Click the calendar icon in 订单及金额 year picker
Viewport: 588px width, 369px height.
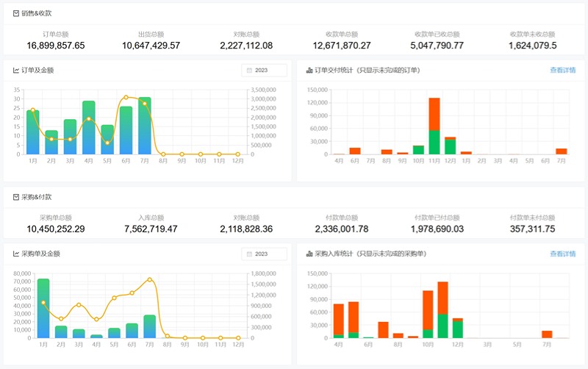pos(249,71)
